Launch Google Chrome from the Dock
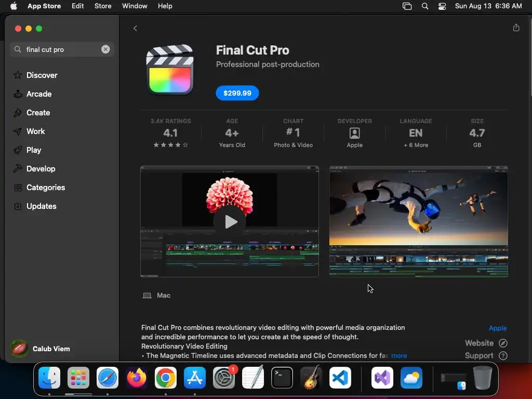Screen dimensions: 532x399 tap(166, 378)
